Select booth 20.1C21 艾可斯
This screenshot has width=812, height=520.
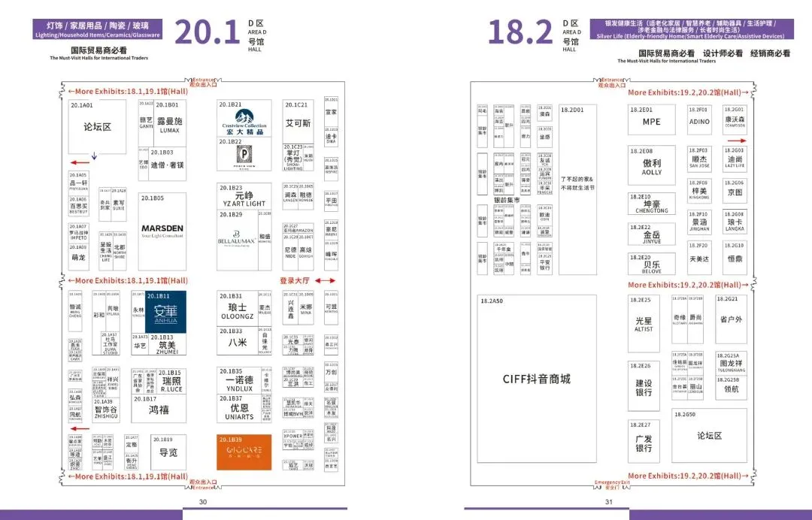pos(298,122)
